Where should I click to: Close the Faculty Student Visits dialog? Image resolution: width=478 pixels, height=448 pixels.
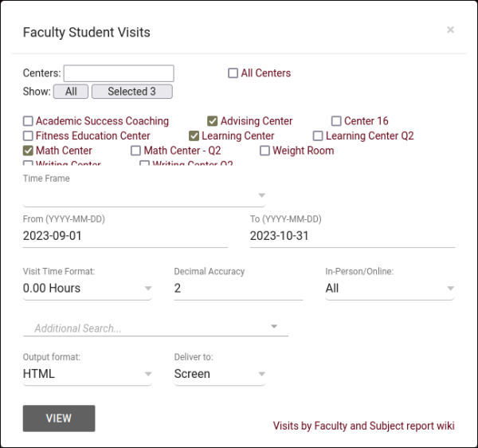tap(450, 30)
